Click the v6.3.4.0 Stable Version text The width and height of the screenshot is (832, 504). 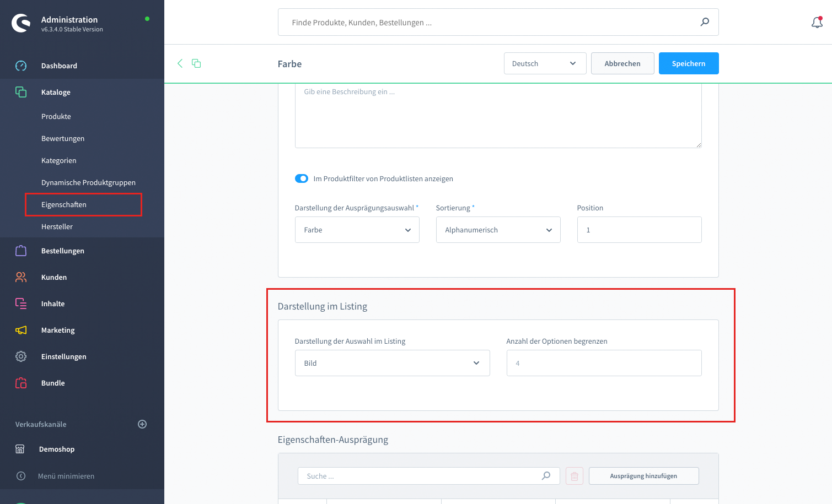point(72,29)
